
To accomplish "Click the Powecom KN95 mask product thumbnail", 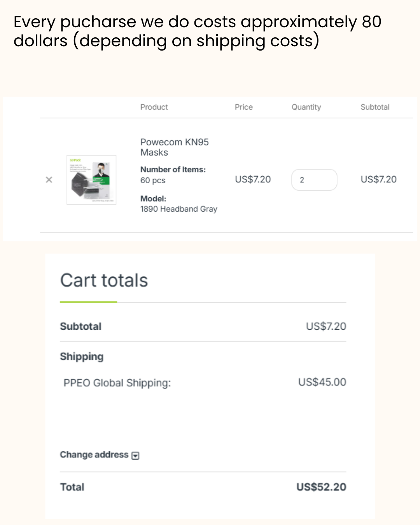I will tap(91, 180).
